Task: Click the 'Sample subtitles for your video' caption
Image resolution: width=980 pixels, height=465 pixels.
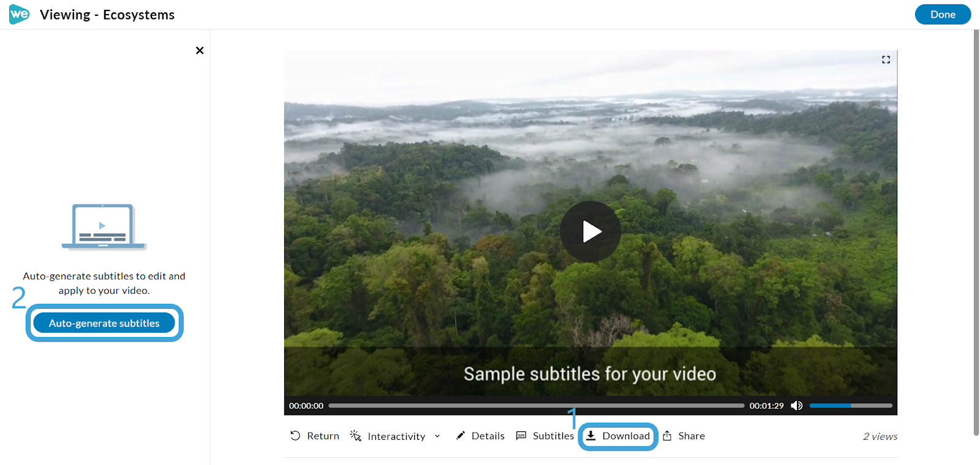Action: (x=590, y=374)
